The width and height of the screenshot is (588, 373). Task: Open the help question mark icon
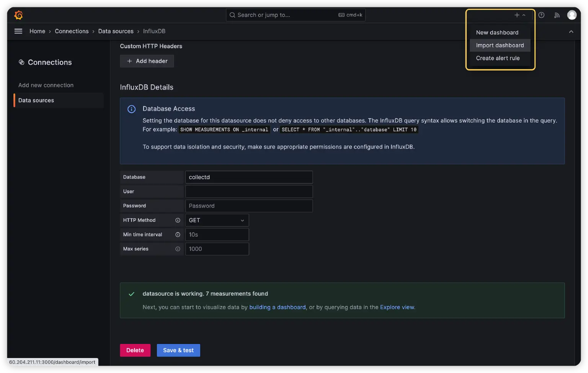click(x=541, y=15)
